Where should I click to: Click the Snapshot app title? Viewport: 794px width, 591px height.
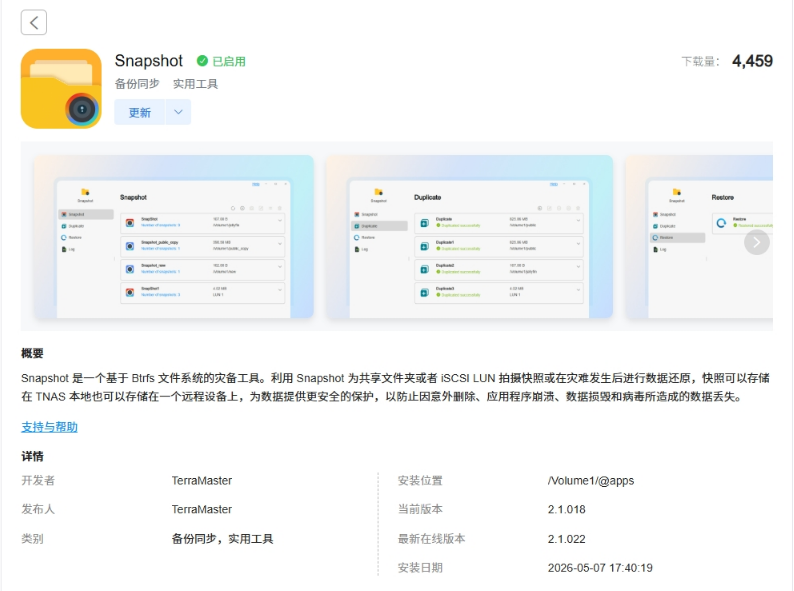pyautogui.click(x=148, y=61)
